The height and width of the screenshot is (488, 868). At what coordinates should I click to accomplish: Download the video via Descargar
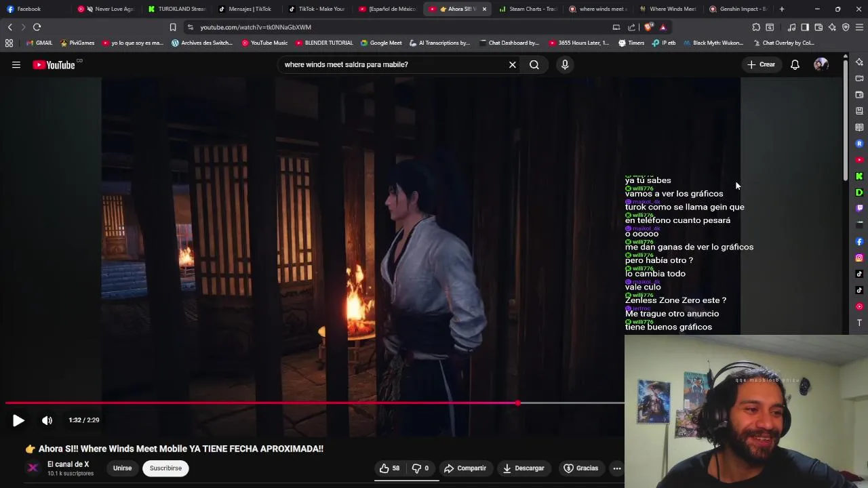pos(523,468)
